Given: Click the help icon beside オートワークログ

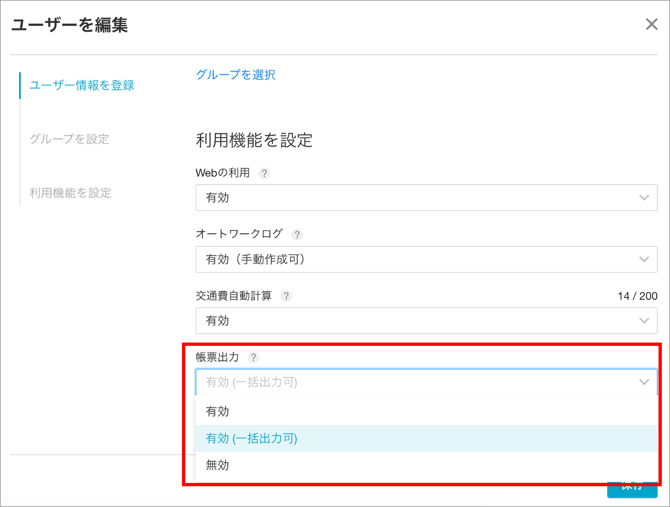Looking at the screenshot, I should click(x=297, y=234).
